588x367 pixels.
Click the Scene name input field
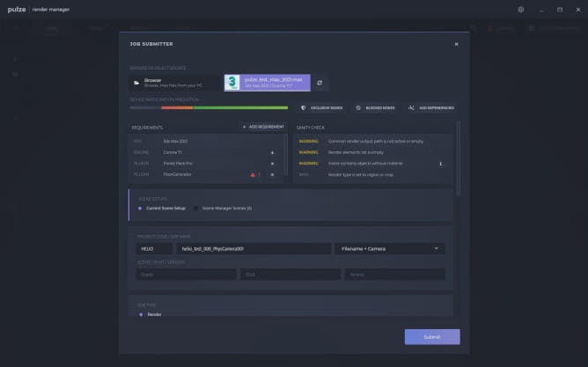(185, 274)
